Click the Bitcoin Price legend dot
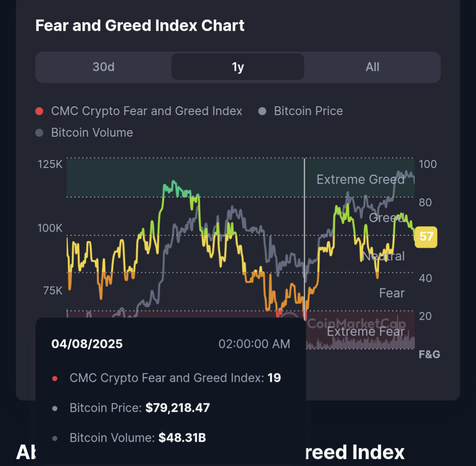The width and height of the screenshot is (476, 466). point(262,112)
